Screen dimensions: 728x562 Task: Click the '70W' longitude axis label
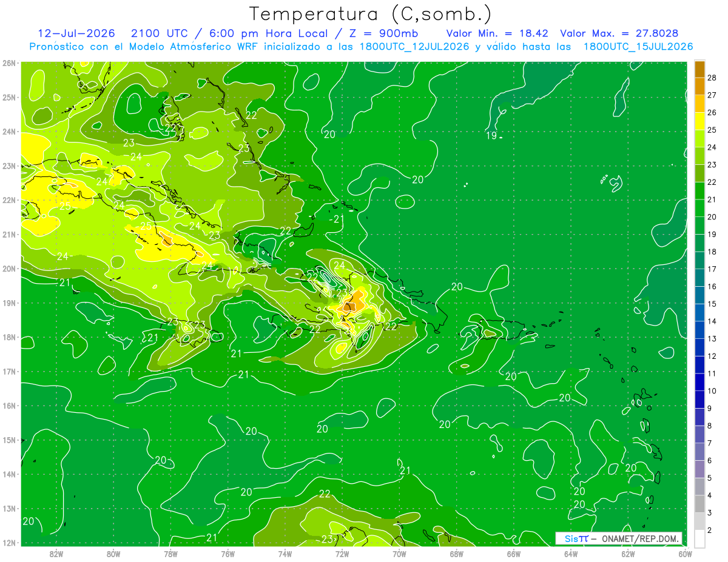pyautogui.click(x=399, y=553)
